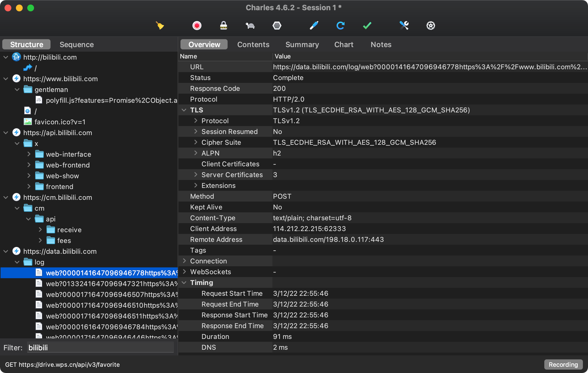588x373 pixels.
Task: Expand the fees folder
Action: click(40, 240)
